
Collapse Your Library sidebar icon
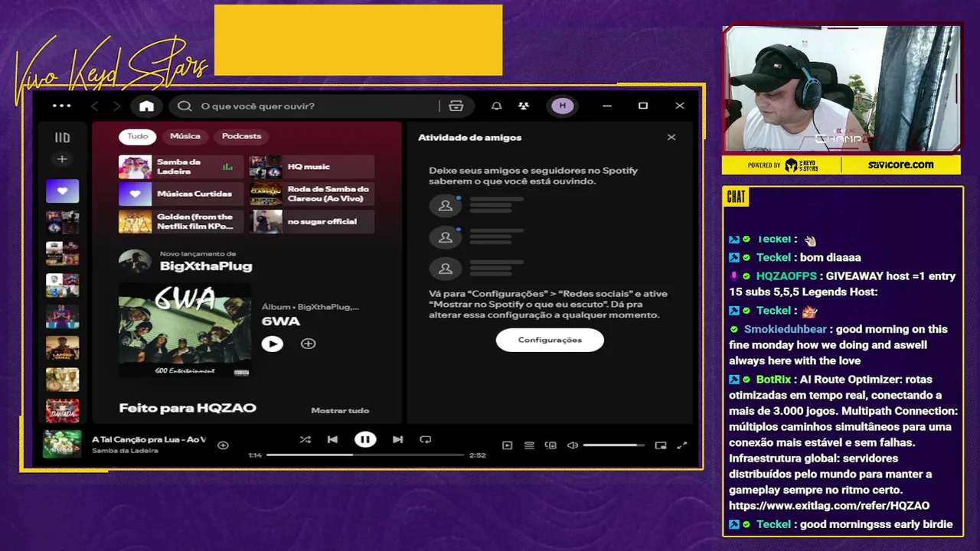click(x=62, y=138)
